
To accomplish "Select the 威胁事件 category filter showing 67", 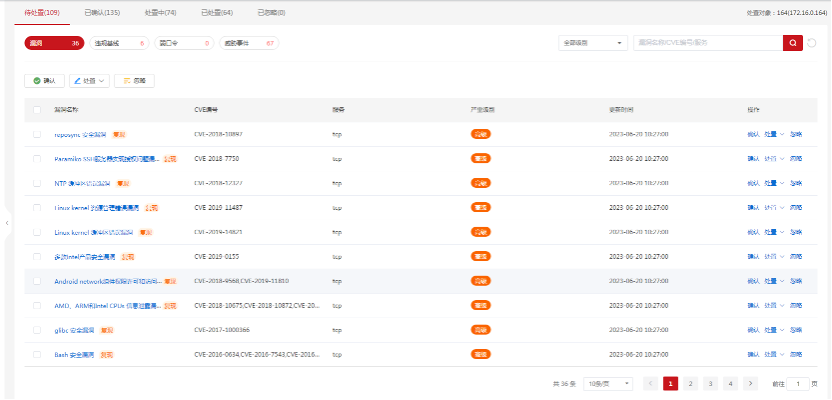I will point(249,43).
